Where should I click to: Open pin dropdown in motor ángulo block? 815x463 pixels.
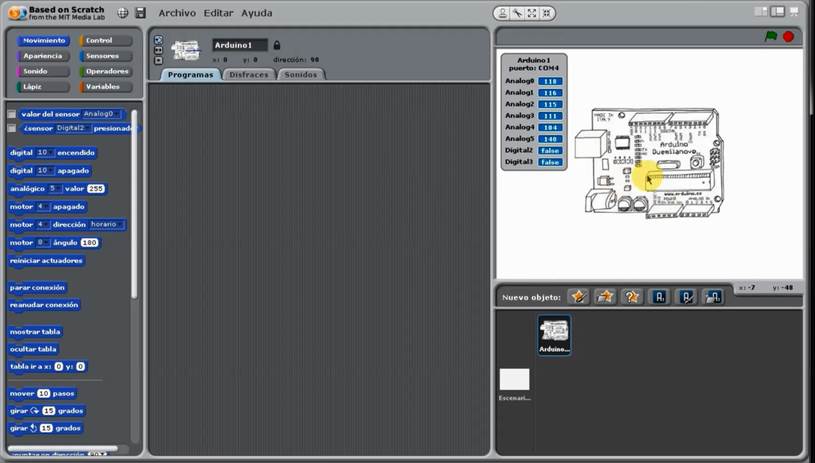pos(43,242)
